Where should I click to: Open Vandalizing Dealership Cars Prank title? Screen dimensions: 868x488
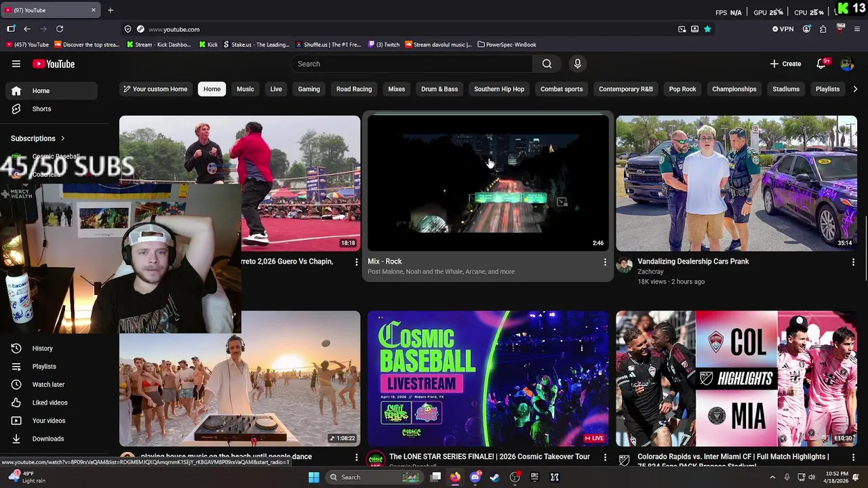693,262
